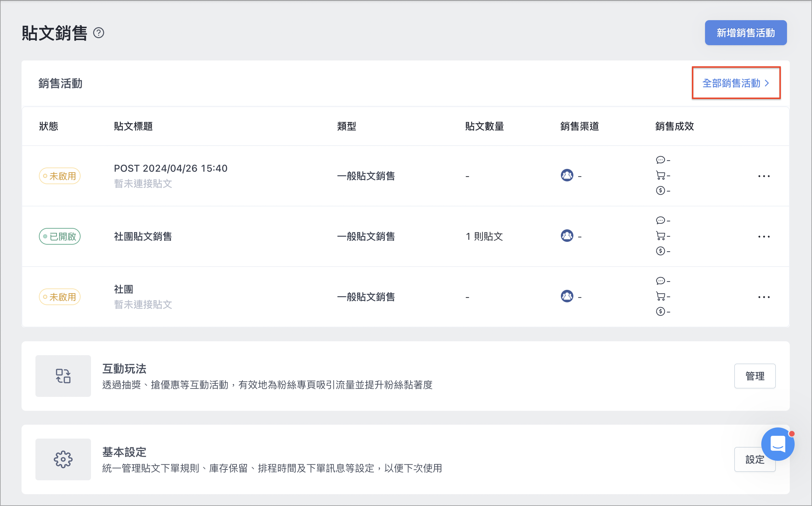The image size is (812, 506).
Task: Click comment bubble icon in POST 2024/04/26 row
Action: (660, 160)
